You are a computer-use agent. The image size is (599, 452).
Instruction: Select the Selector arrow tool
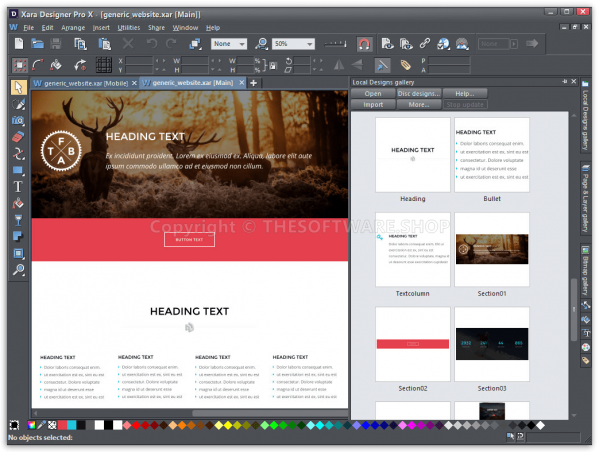[x=18, y=87]
